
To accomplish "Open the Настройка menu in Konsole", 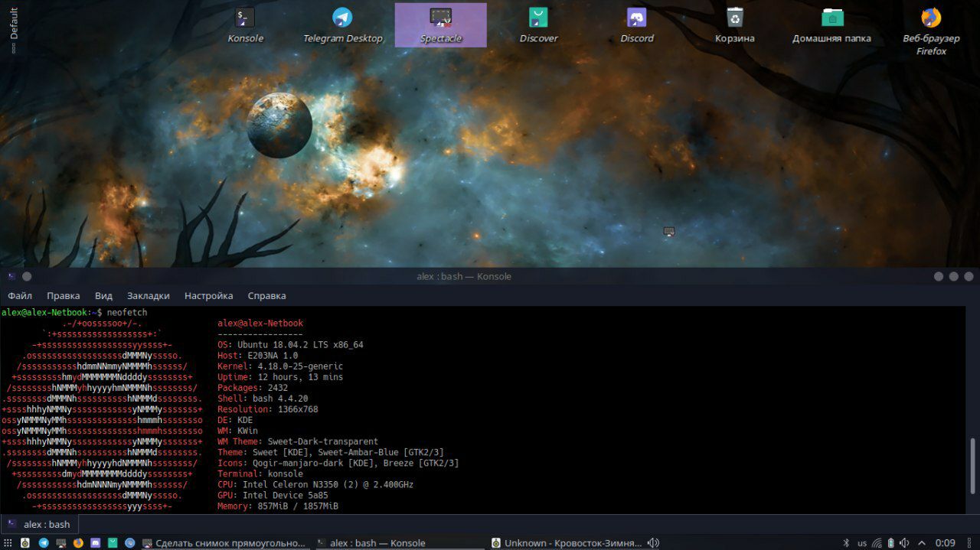I will tap(208, 295).
